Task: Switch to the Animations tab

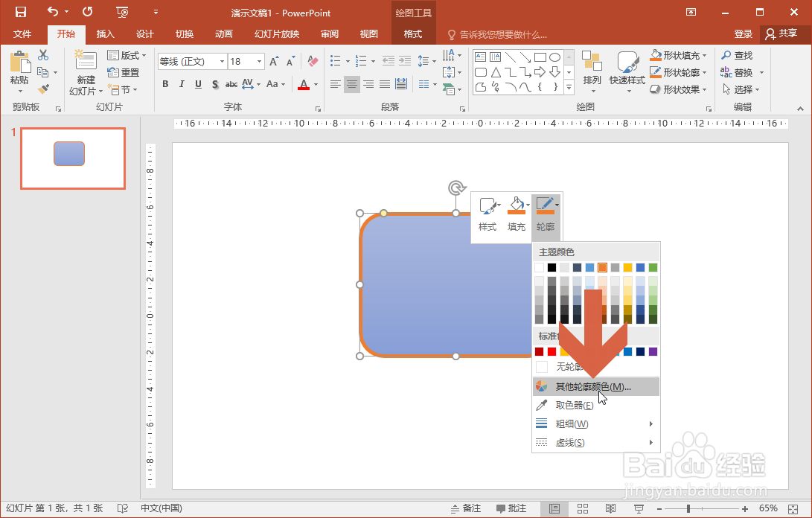Action: [x=224, y=34]
